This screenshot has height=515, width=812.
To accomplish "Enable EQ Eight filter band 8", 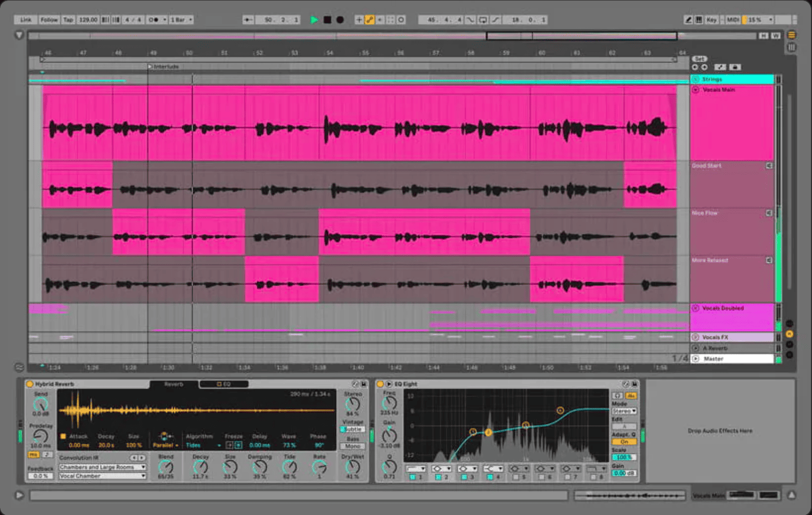I will [x=593, y=477].
